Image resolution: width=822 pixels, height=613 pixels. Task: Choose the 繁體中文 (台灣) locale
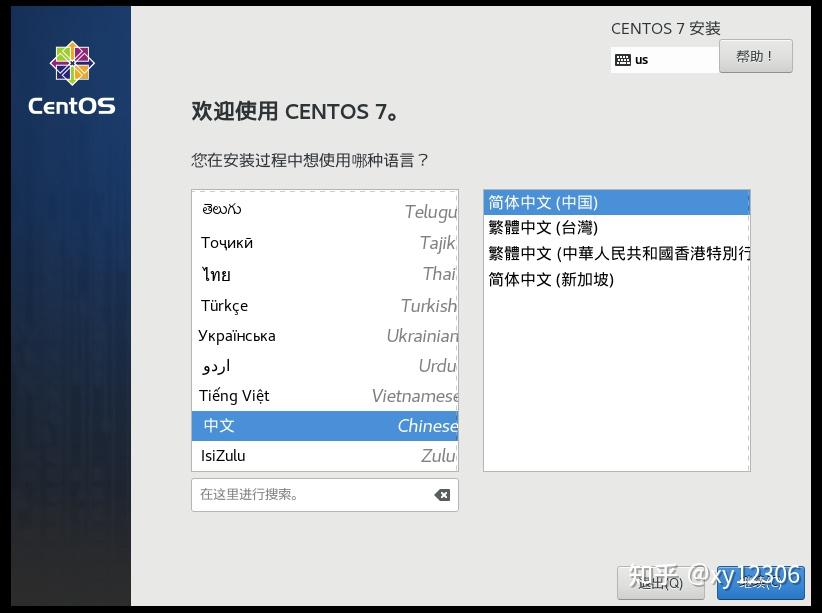[600, 227]
